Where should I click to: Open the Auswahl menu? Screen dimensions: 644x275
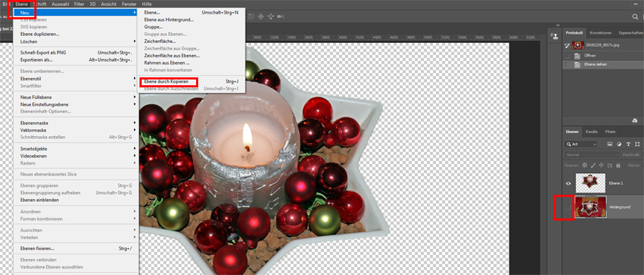click(60, 4)
